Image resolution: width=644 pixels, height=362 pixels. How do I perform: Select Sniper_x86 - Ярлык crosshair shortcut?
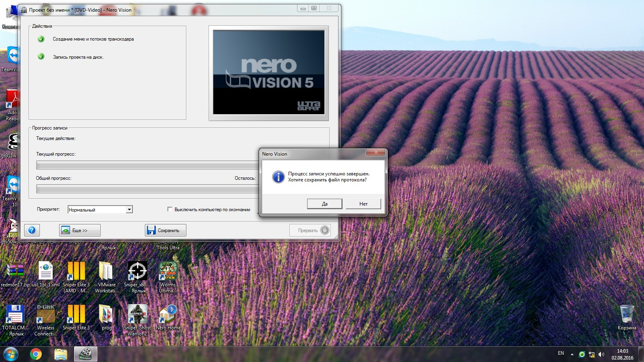coord(137,277)
